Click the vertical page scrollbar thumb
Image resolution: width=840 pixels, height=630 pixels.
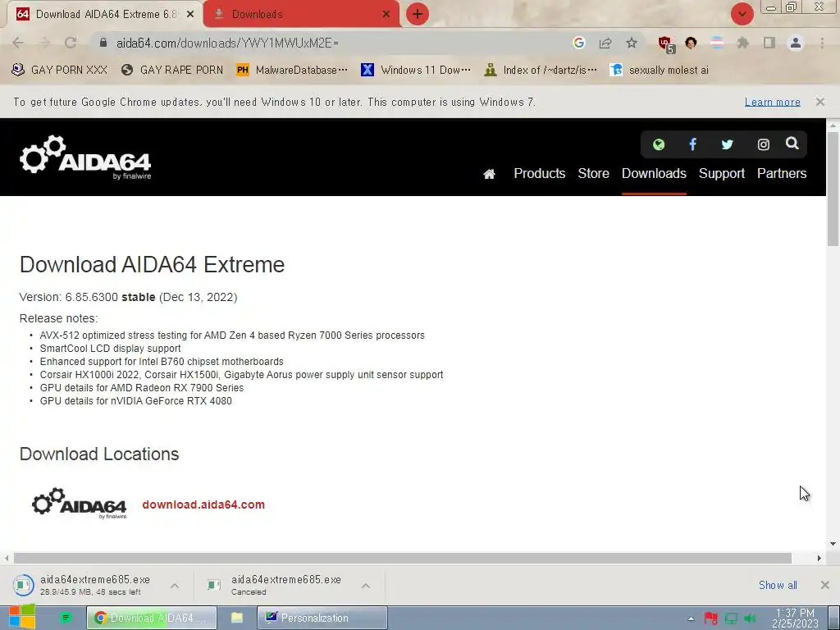(x=833, y=188)
